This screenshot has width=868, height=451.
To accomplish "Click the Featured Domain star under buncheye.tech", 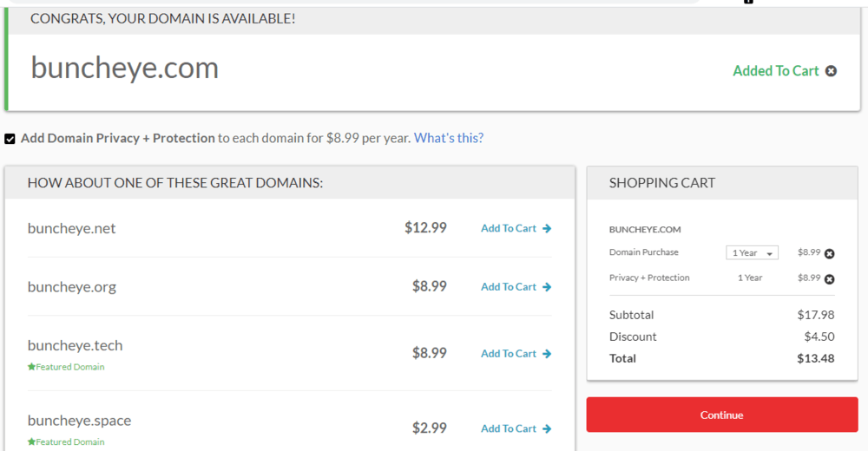I will pos(31,367).
